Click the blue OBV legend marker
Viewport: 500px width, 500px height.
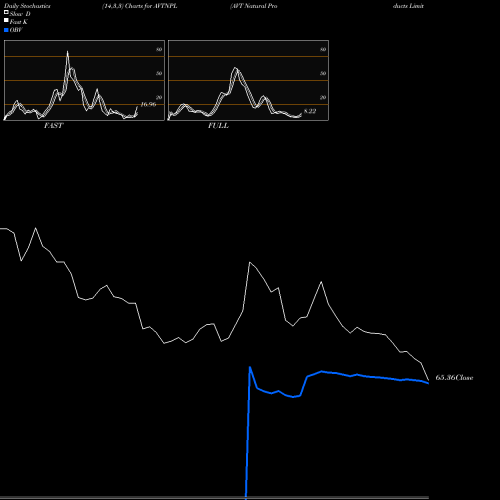(6, 30)
